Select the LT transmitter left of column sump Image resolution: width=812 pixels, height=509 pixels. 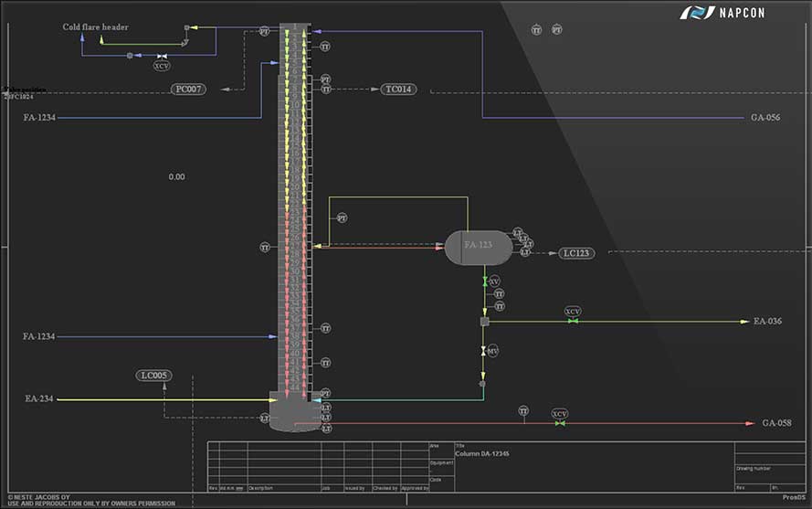264,419
